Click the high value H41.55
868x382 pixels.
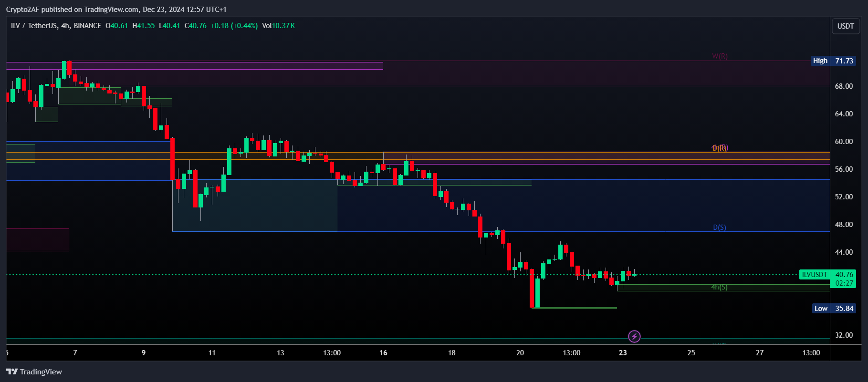click(x=144, y=26)
